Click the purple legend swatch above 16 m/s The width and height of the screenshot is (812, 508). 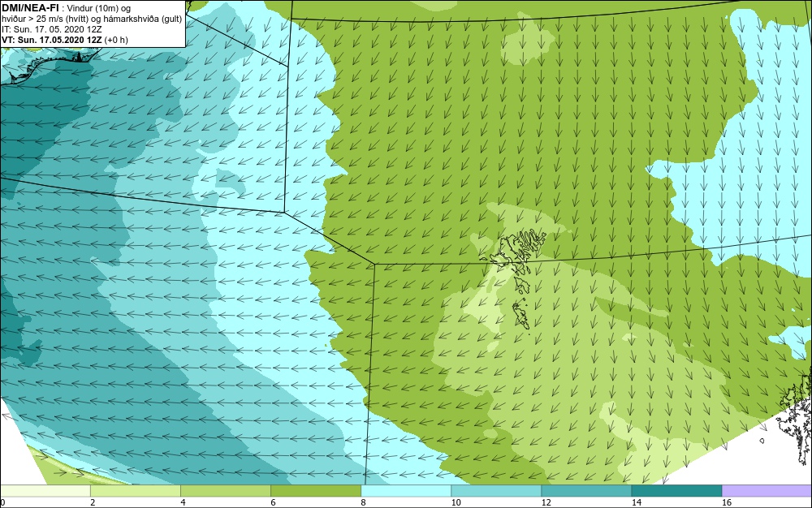[767, 491]
